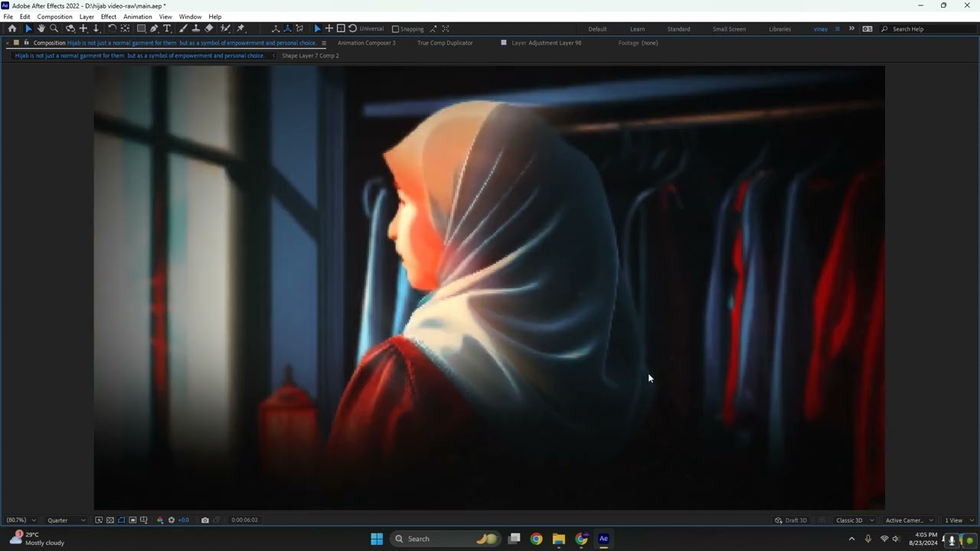Open the Quarter resolution dropdown

(x=67, y=520)
